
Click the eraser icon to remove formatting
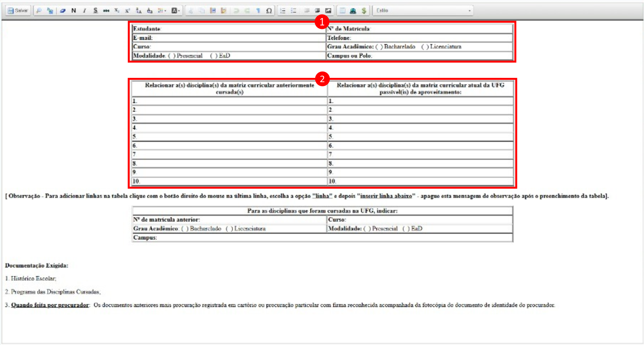pyautogui.click(x=63, y=11)
